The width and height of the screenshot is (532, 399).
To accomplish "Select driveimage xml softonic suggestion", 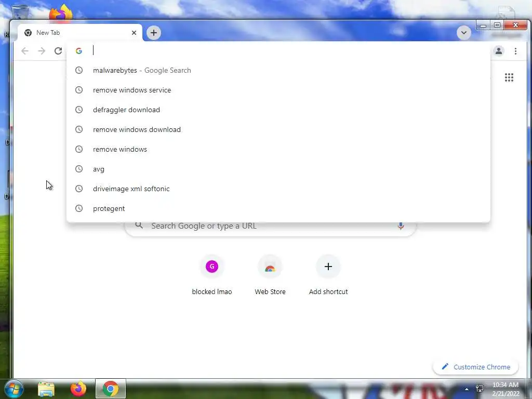I will tap(278, 188).
